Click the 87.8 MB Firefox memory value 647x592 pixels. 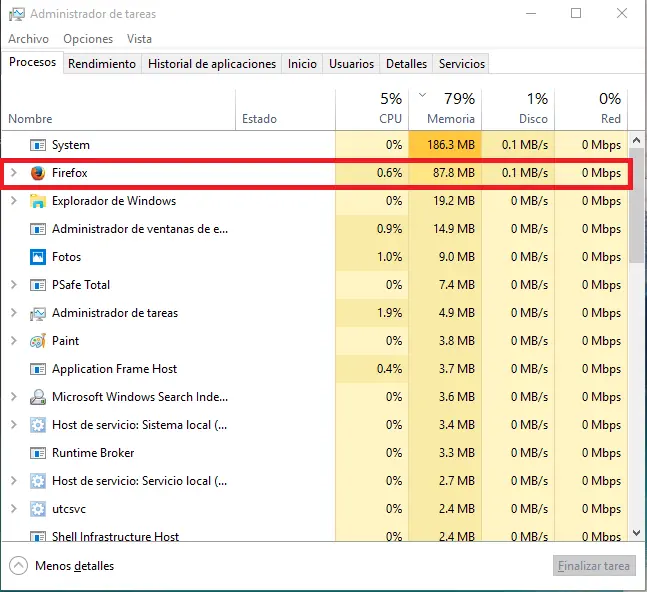coord(454,173)
